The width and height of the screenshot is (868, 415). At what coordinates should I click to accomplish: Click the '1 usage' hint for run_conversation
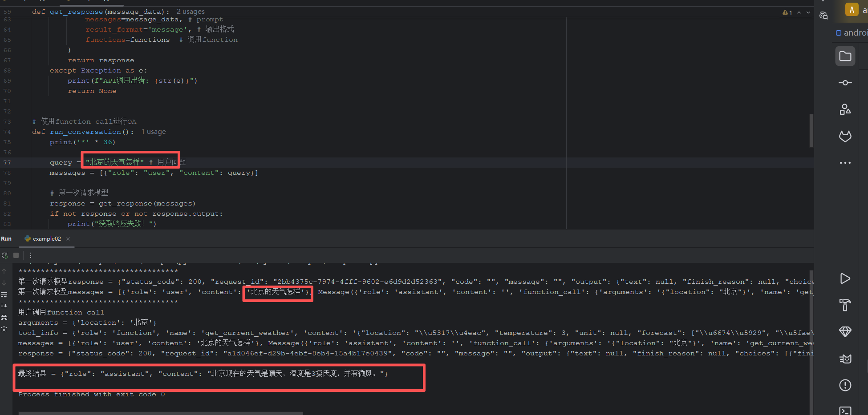(x=153, y=132)
